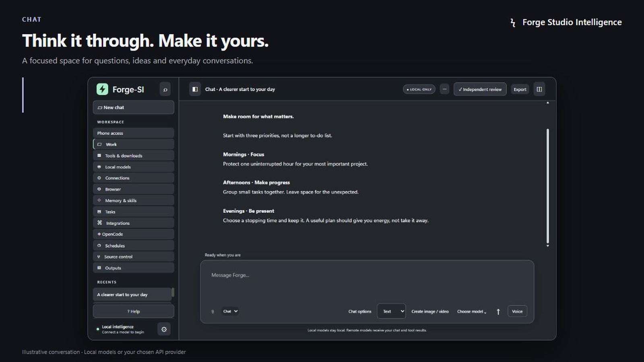644x362 pixels.
Task: Click the Forge-SI green lightning logo
Action: point(102,89)
